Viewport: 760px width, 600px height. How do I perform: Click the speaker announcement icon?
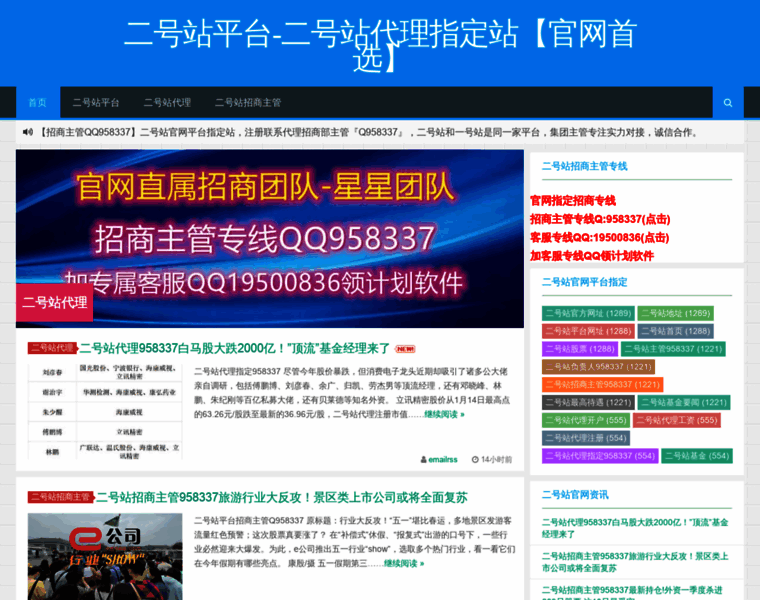pos(28,132)
